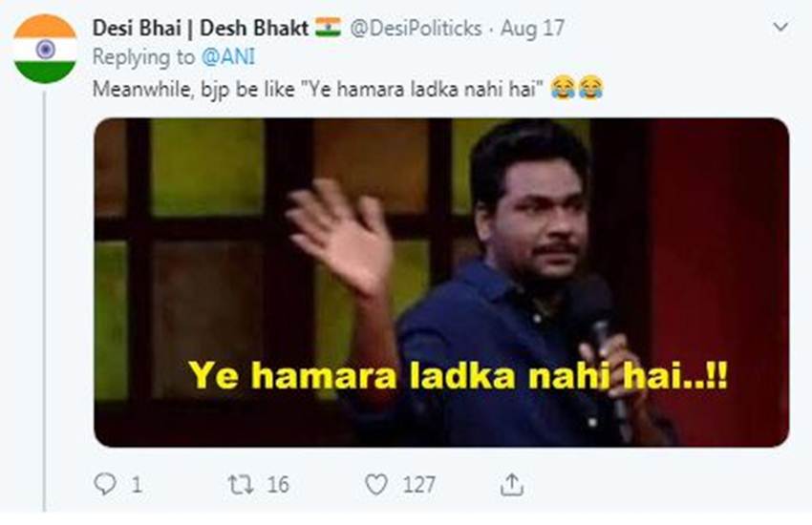Click the reply speech bubble icon

(x=105, y=485)
